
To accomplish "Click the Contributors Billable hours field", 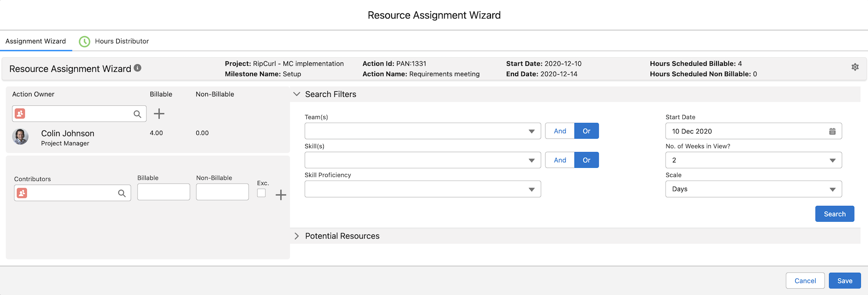I will click(164, 192).
